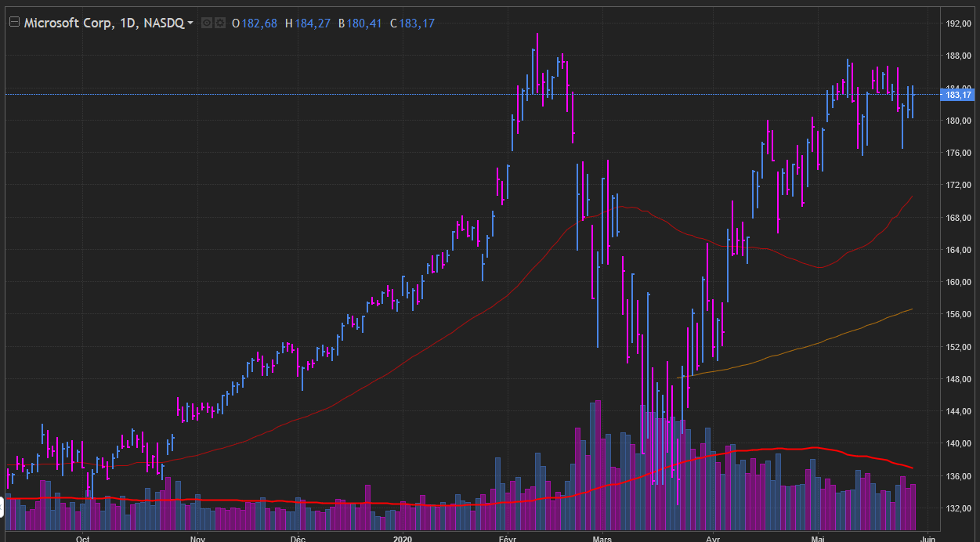Viewport: 980px width, 542px height.
Task: Click the 144,00 price axis label
Action: pos(960,411)
